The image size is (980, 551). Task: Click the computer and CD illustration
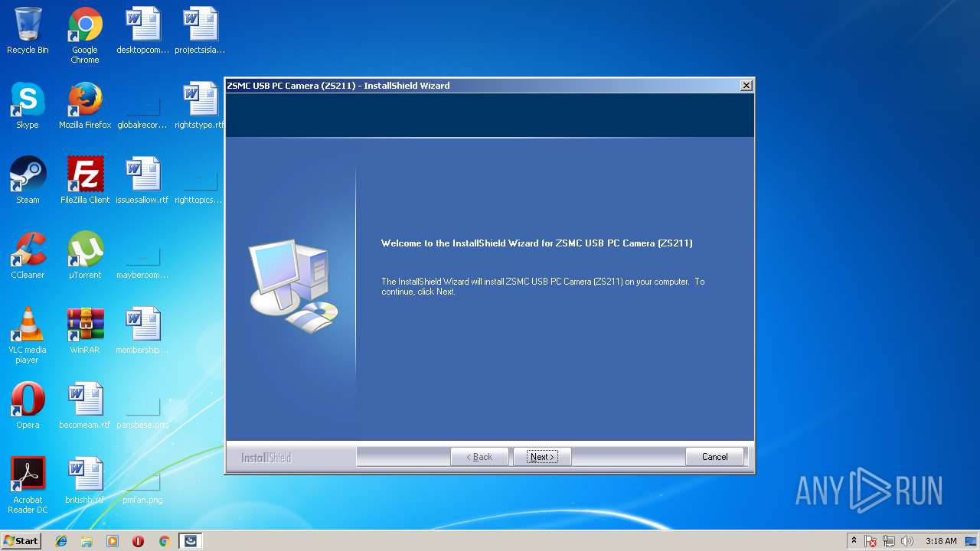(x=294, y=285)
